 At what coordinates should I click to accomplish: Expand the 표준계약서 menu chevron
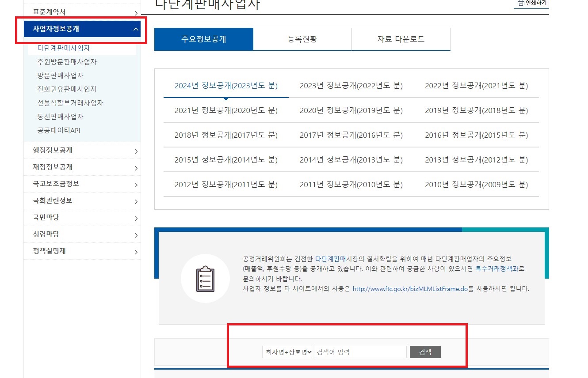click(136, 13)
